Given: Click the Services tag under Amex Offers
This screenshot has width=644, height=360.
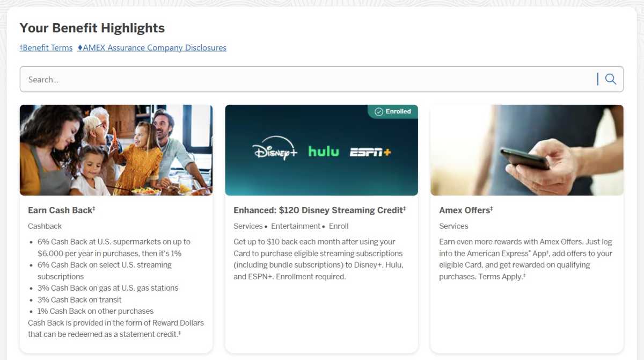Looking at the screenshot, I should [x=453, y=226].
